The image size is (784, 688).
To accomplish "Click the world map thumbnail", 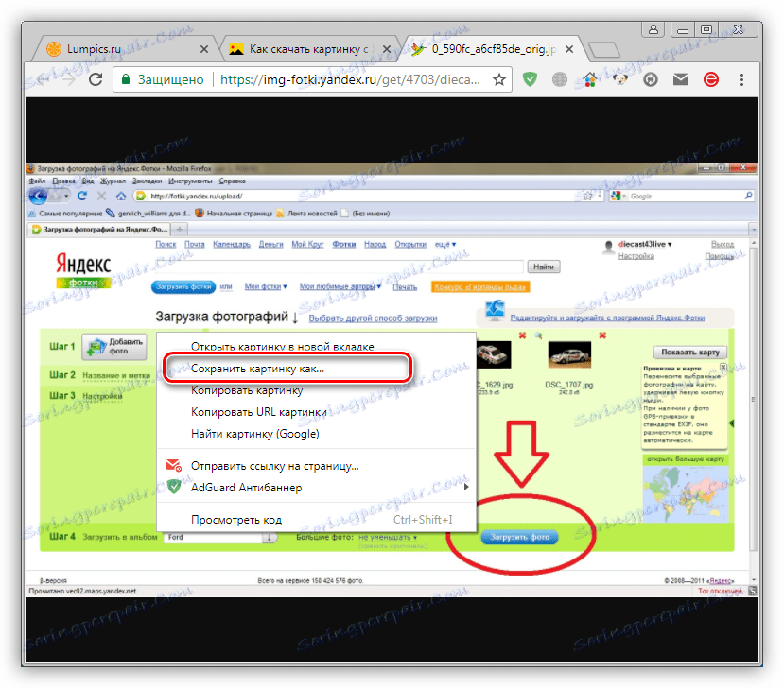I will point(685,493).
